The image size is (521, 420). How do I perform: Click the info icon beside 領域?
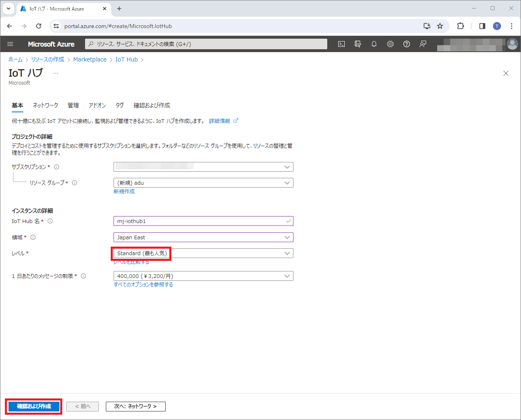(x=33, y=237)
